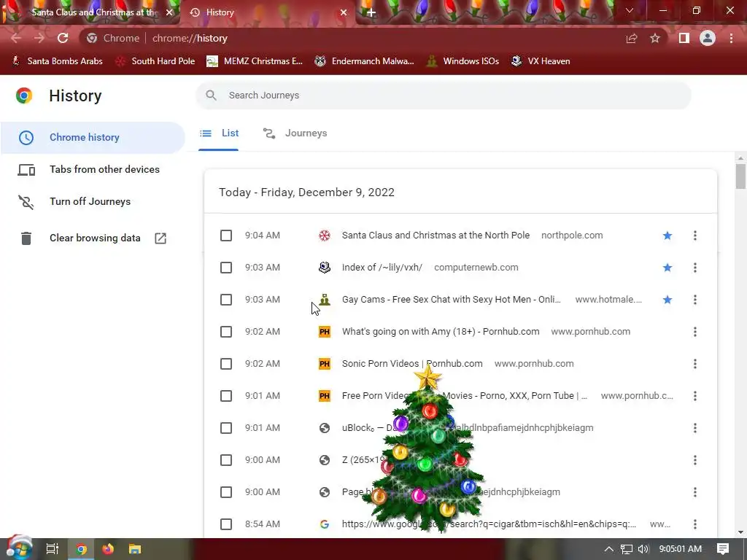Open File Explorer from the taskbar
747x560 pixels.
[x=135, y=549]
